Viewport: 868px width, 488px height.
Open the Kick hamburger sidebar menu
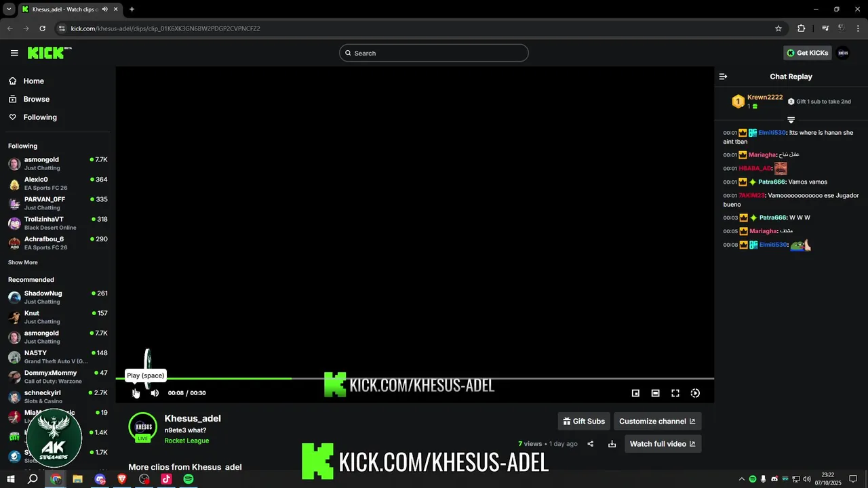point(14,53)
